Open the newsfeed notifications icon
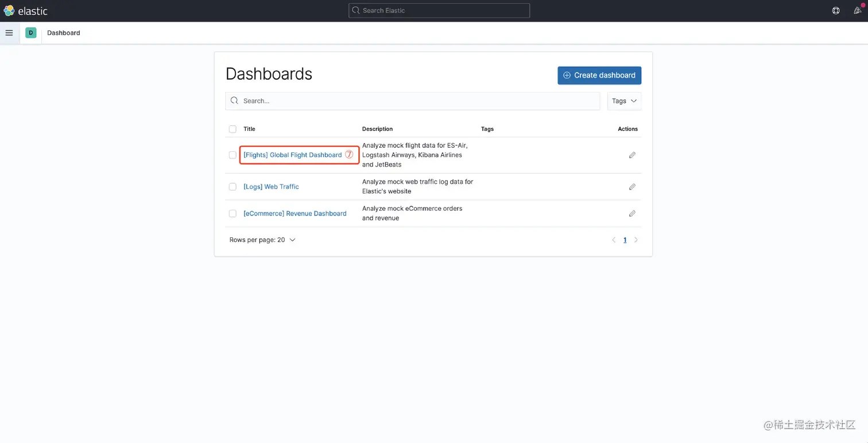The height and width of the screenshot is (443, 868). click(857, 10)
